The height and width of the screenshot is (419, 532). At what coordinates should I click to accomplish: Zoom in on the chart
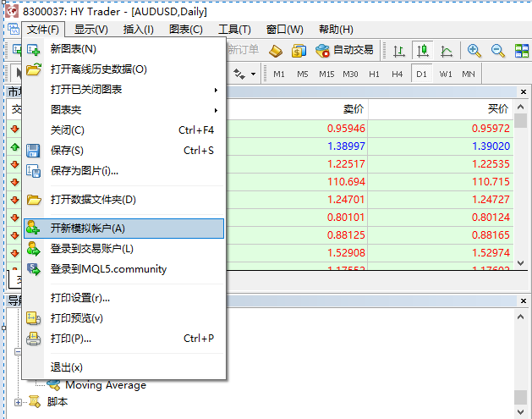click(474, 51)
